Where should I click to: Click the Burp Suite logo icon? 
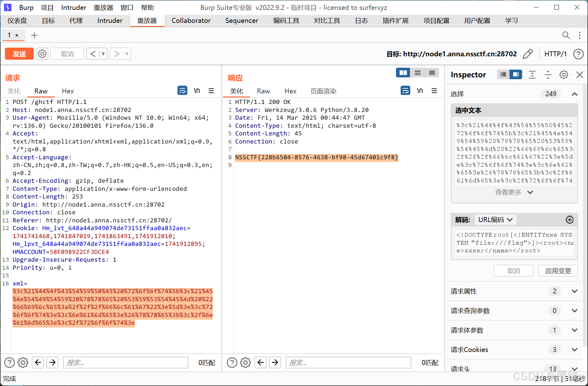(8, 7)
